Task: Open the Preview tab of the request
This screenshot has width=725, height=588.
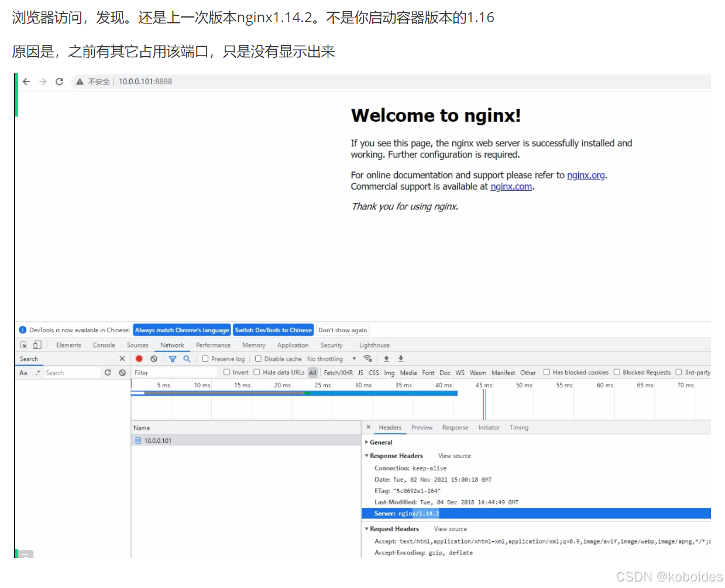Action: coord(422,428)
